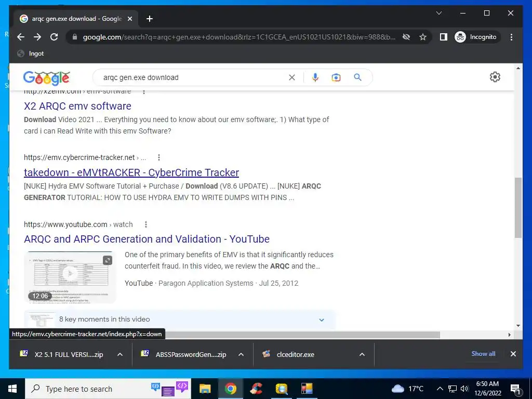Screen dimensions: 532x399
Task: Clear the search box text
Action: pyautogui.click(x=292, y=77)
